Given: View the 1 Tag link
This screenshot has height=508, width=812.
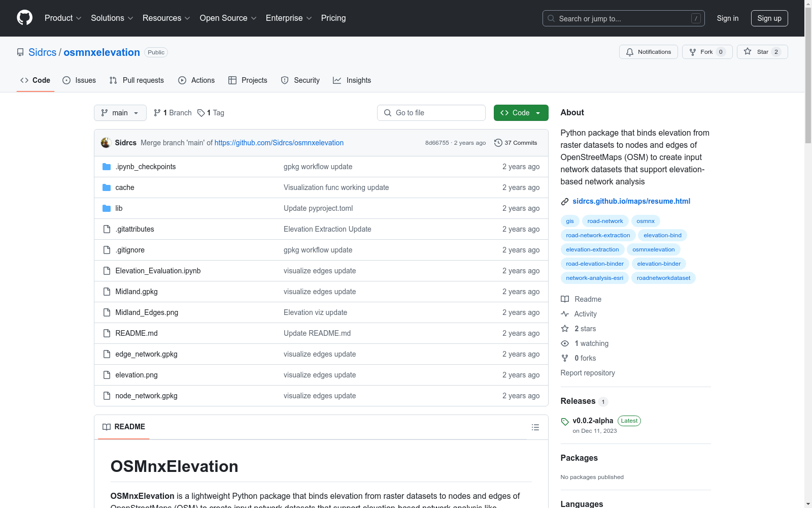Looking at the screenshot, I should [x=211, y=113].
